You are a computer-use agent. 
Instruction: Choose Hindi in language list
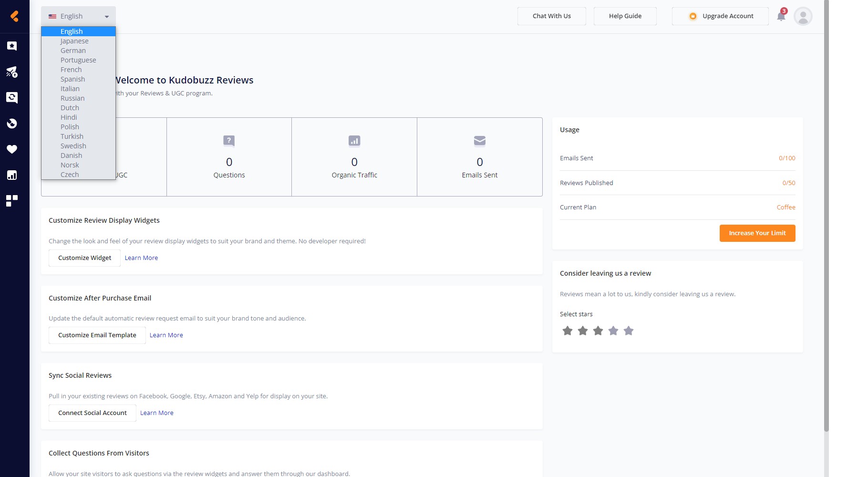[x=78, y=117]
